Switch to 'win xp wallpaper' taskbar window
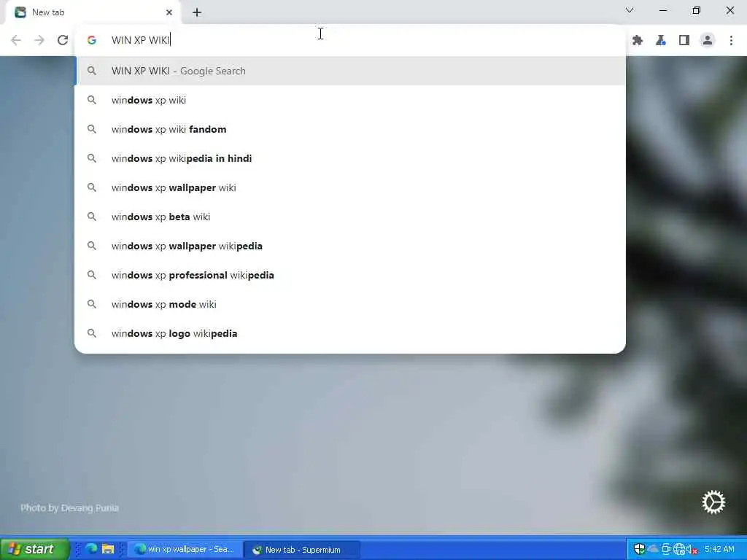Viewport: 747px width, 560px height. 185,550
